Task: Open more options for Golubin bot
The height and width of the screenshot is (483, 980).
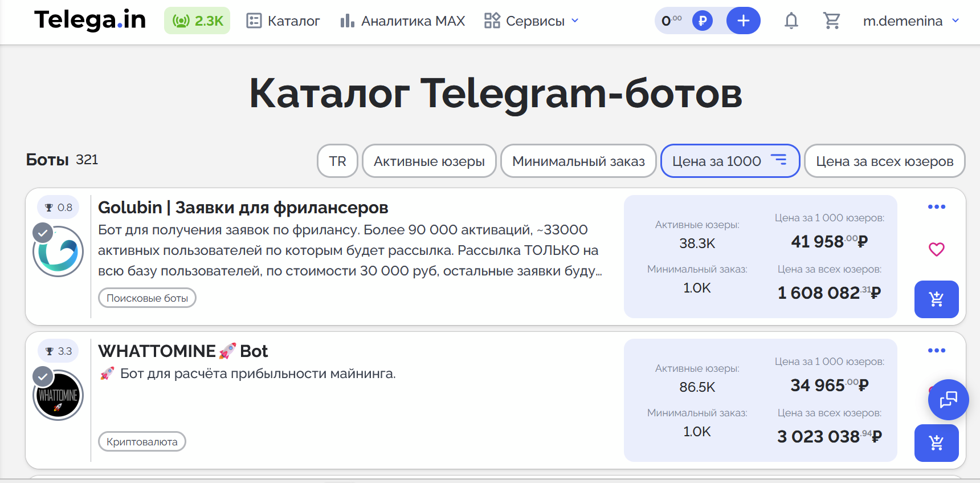Action: coord(936,206)
